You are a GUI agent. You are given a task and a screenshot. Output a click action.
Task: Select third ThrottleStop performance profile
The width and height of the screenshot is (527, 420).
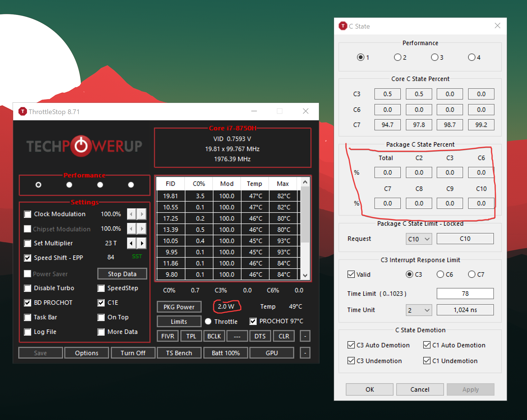click(100, 185)
